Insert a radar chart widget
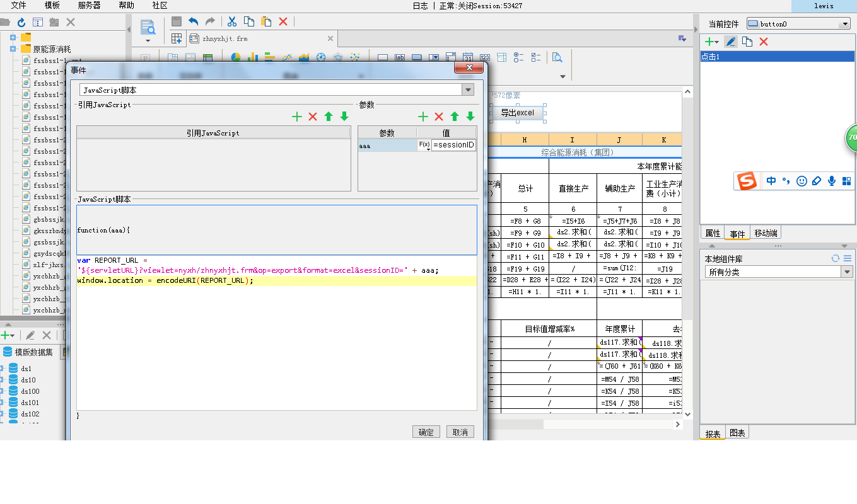857x504 pixels. click(x=337, y=57)
